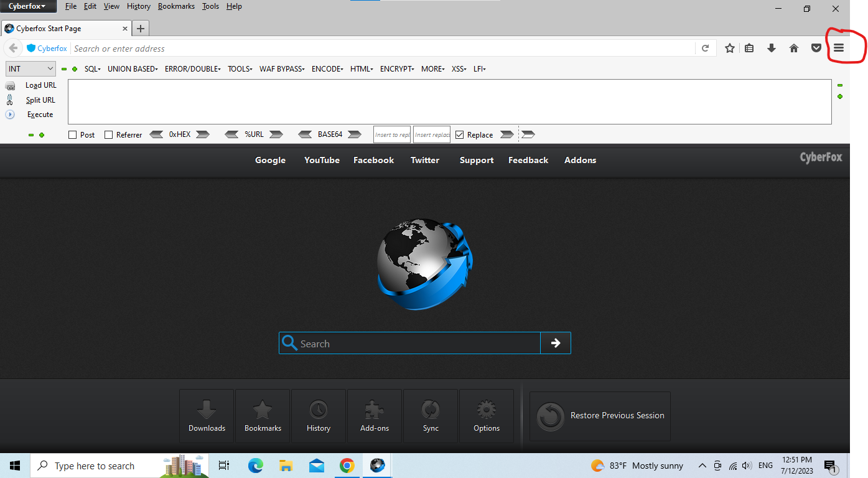868x478 pixels.
Task: Click green plus right of URL text area
Action: [x=840, y=96]
